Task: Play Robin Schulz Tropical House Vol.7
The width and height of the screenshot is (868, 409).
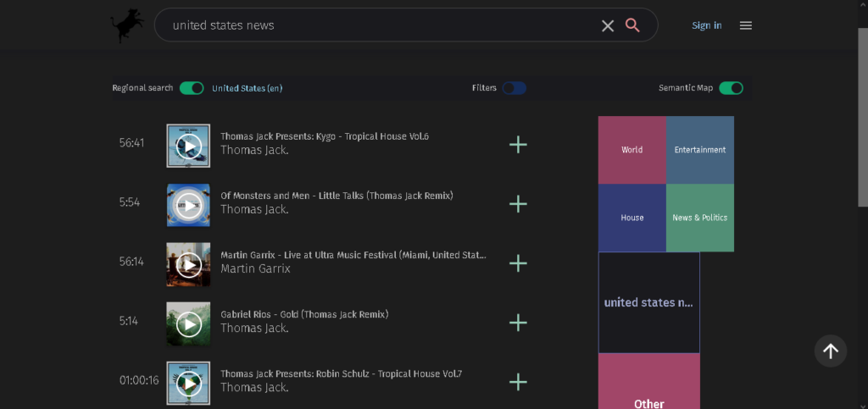Action: tap(189, 383)
